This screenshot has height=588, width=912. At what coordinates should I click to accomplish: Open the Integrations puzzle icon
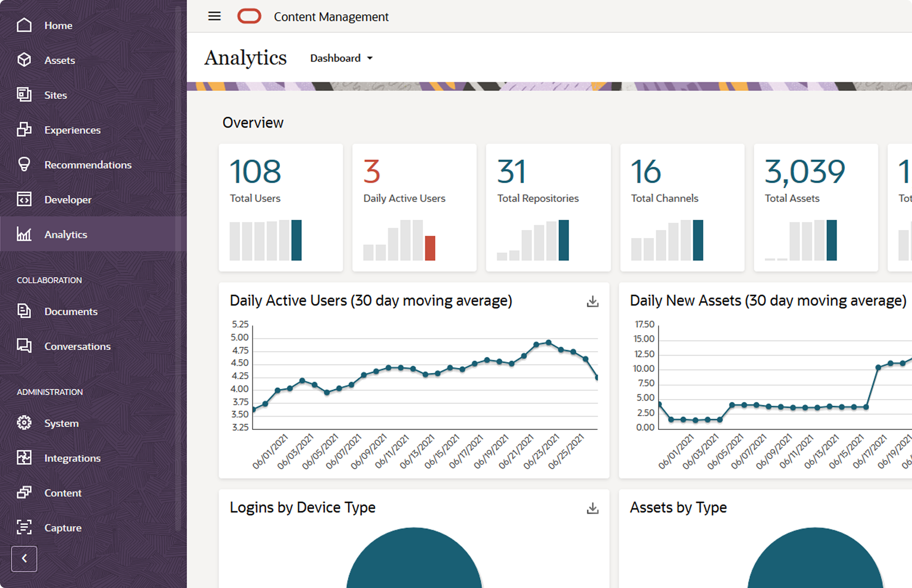[24, 458]
